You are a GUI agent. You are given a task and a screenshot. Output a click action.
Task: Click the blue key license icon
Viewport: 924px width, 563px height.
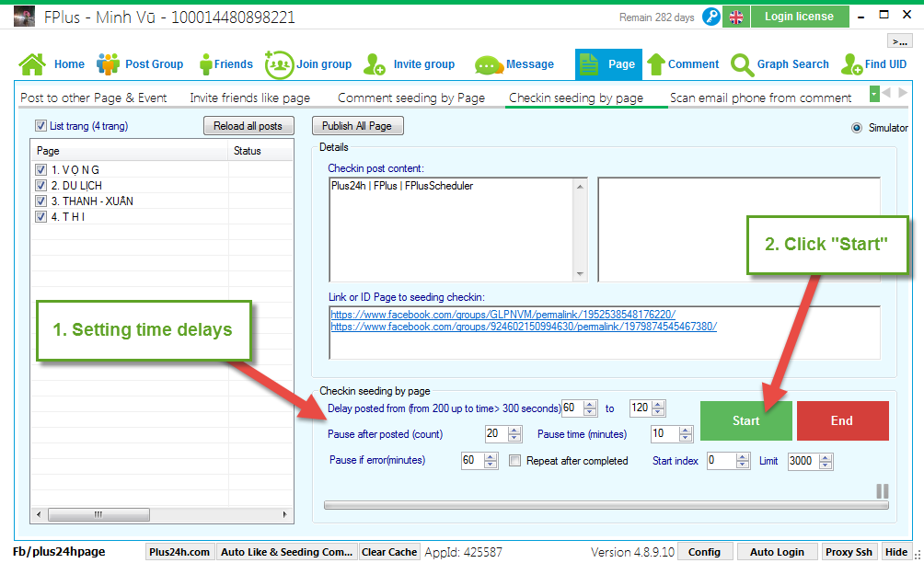click(x=711, y=17)
